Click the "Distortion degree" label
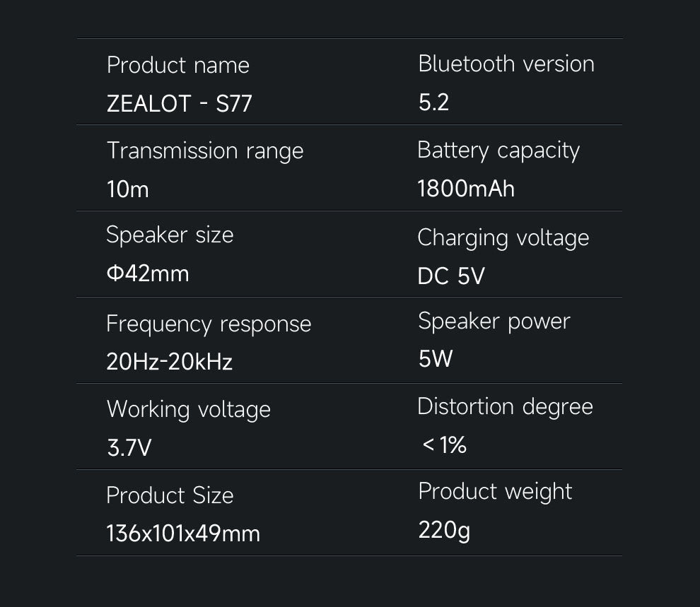The image size is (700, 607). [506, 407]
